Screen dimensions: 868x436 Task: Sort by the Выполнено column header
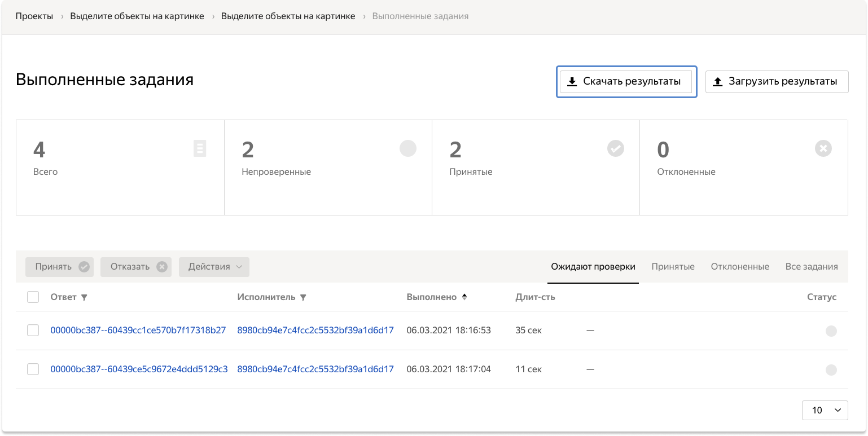coord(432,297)
